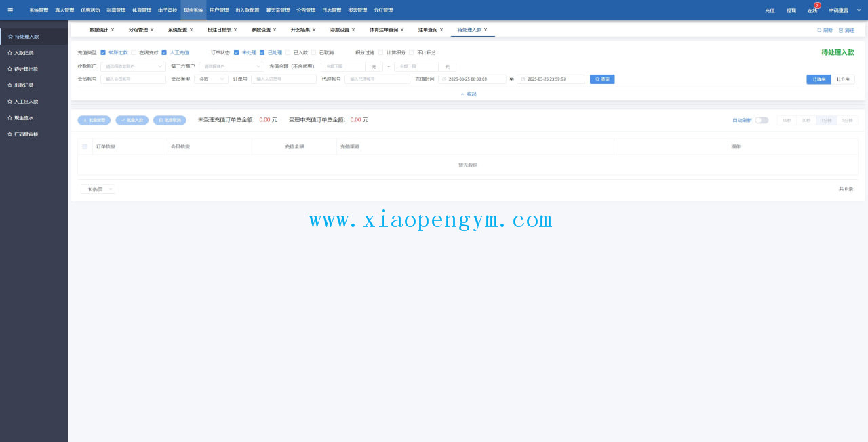Check the 不计积分 checkbox

pyautogui.click(x=411, y=52)
